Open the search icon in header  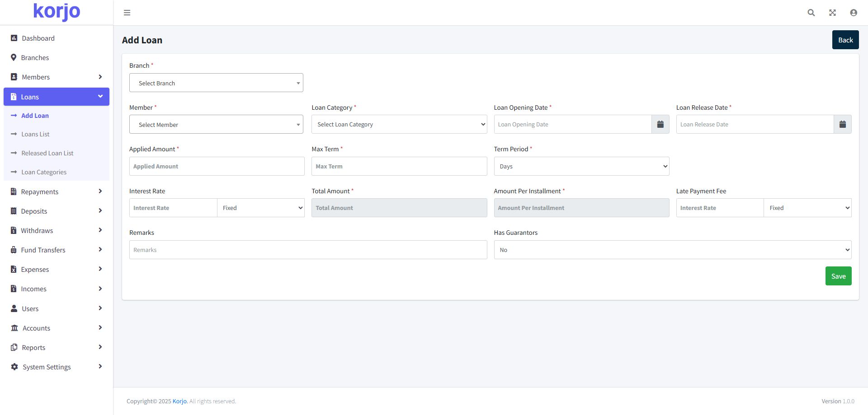click(811, 13)
